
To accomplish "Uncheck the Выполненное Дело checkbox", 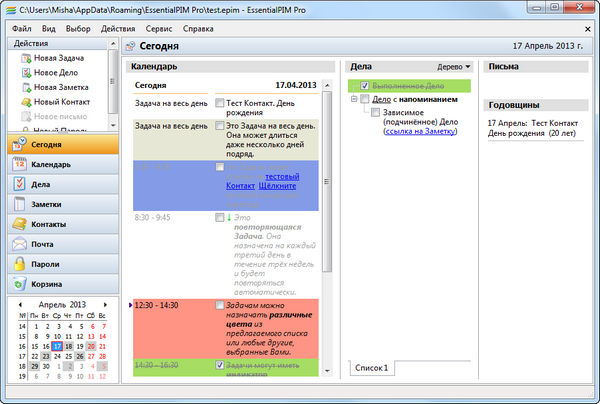I will [x=366, y=86].
